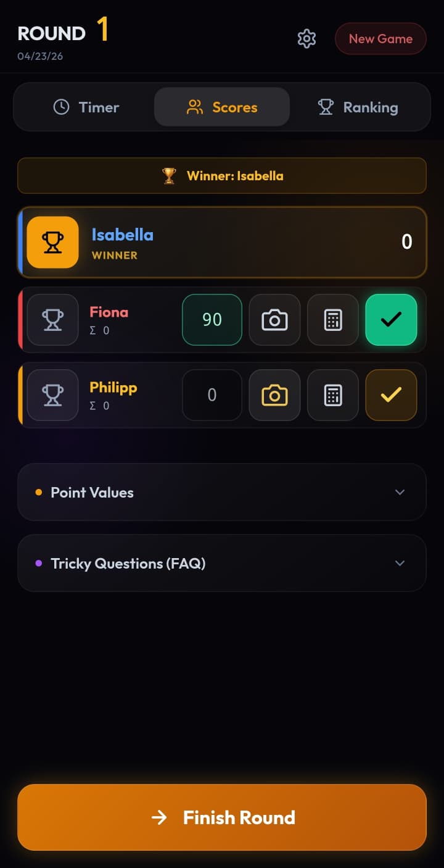This screenshot has width=444, height=868.
Task: Click Philipp's score input showing 0
Action: coord(212,395)
